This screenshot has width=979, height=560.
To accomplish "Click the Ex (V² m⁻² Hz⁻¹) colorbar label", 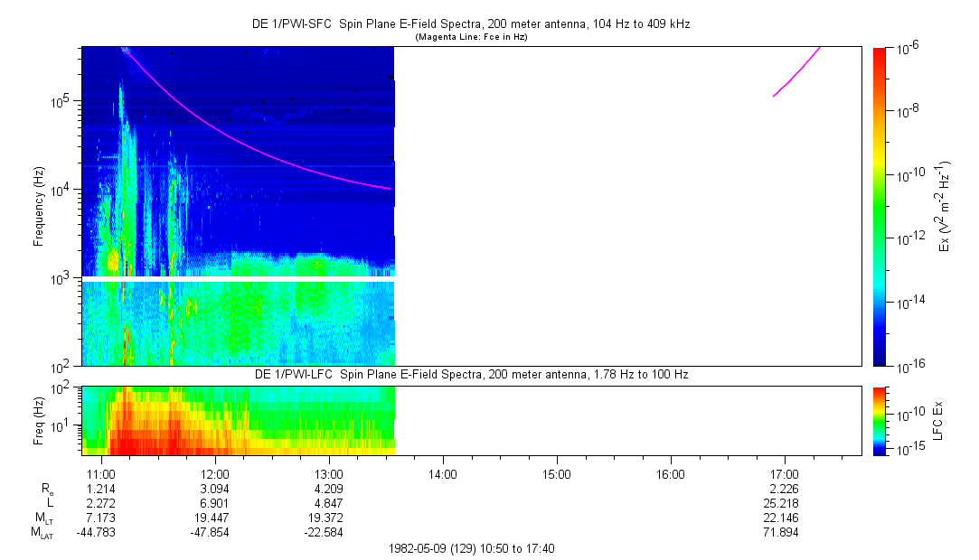I will pos(945,206).
